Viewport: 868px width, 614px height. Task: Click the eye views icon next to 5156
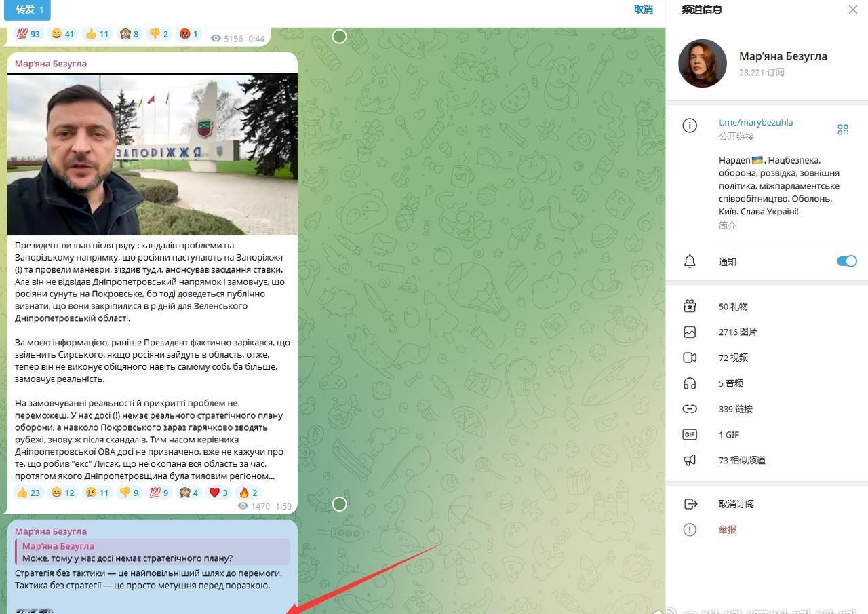pos(216,39)
